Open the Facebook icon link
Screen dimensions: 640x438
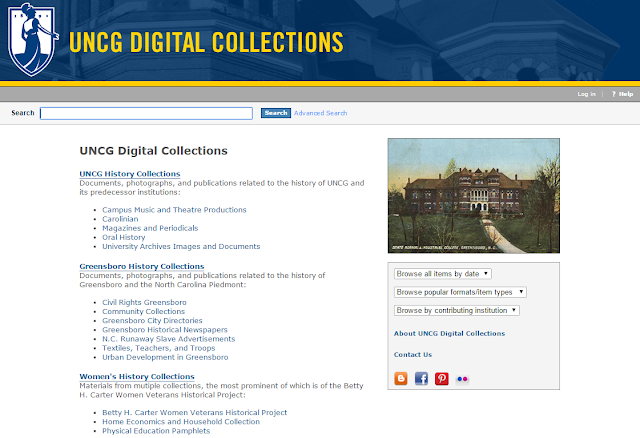421,378
